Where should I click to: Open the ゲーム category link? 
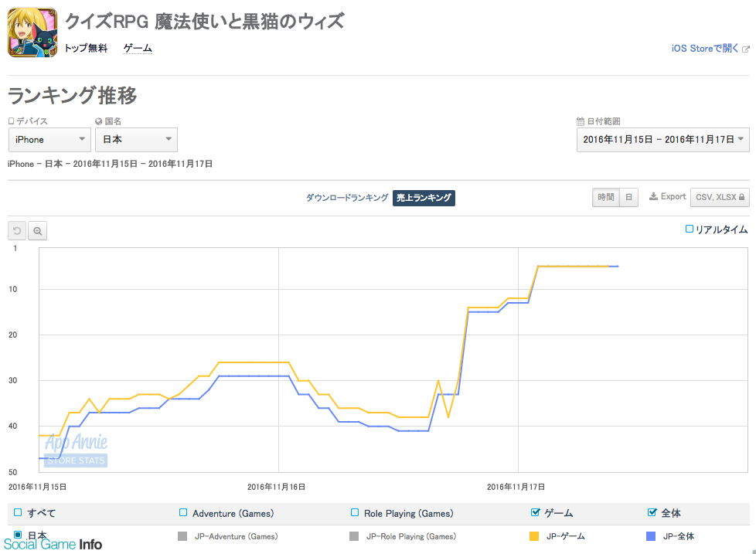pos(138,48)
